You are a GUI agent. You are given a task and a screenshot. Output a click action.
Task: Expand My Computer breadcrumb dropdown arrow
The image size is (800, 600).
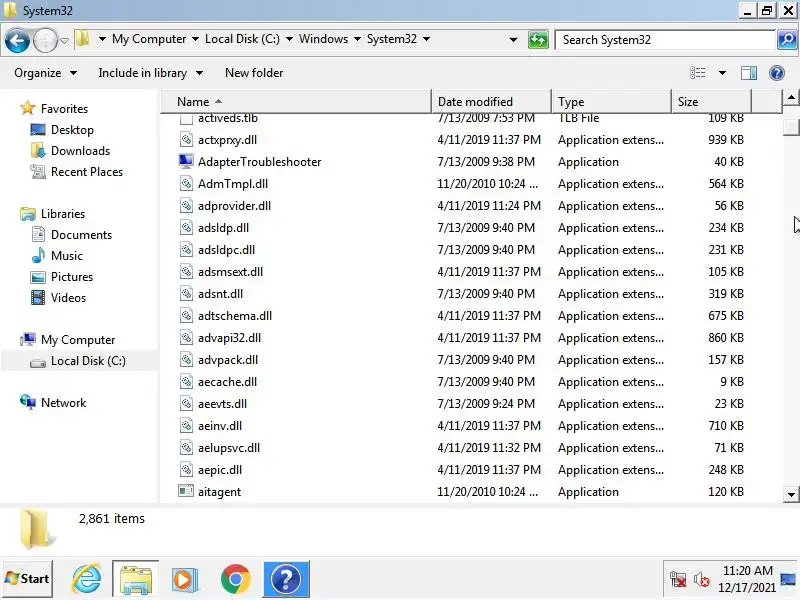195,39
